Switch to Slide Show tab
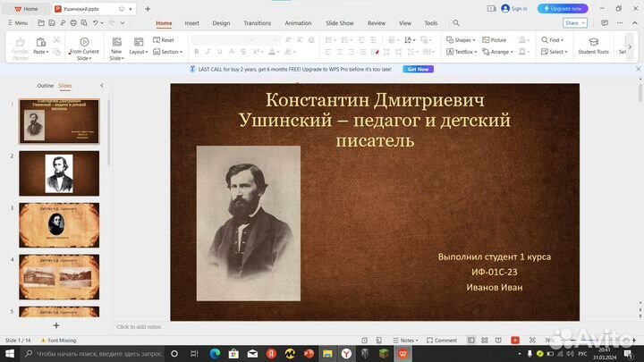The image size is (644, 362). [340, 23]
